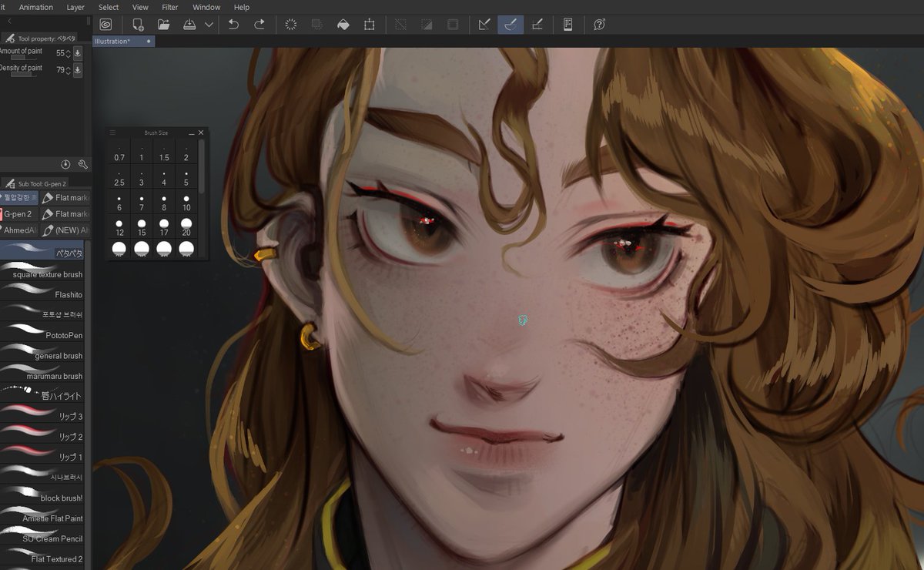Open the Window menu
The height and width of the screenshot is (570, 924).
click(x=206, y=7)
